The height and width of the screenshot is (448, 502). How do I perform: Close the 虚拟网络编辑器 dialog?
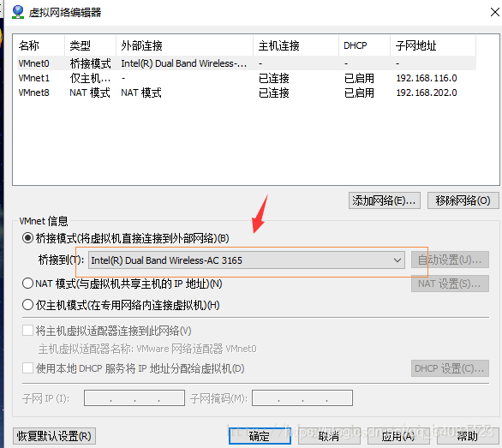point(494,12)
